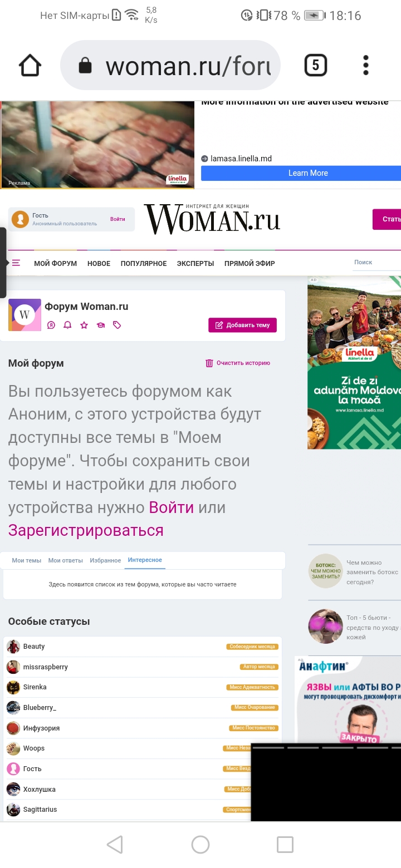
Task: Tap the Android home circle button
Action: coord(200,845)
